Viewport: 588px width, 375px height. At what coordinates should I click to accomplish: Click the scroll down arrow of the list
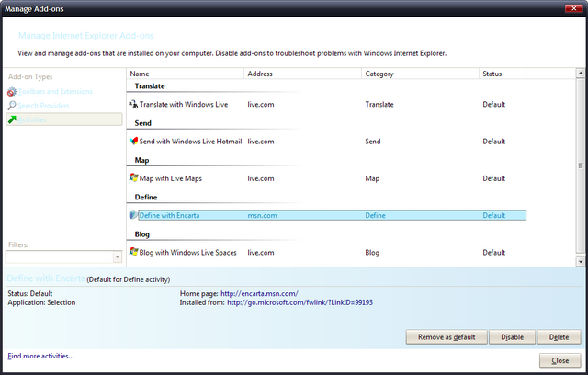point(581,261)
